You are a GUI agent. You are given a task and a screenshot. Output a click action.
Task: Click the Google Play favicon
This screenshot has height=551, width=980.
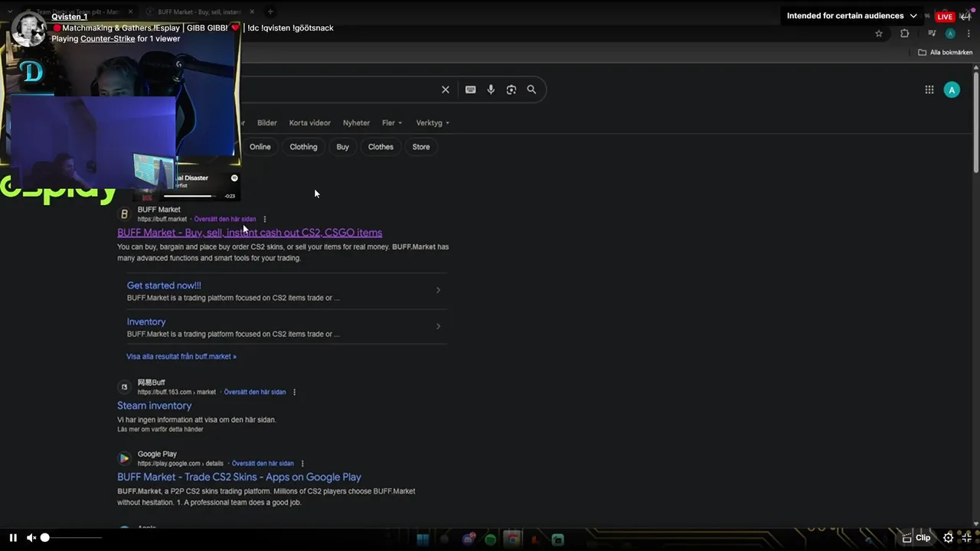(124, 458)
